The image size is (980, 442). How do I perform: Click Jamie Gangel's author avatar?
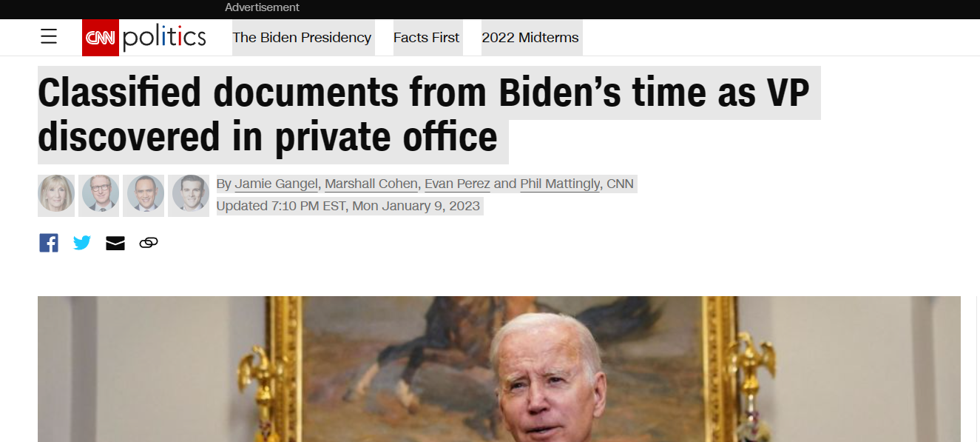(56, 195)
